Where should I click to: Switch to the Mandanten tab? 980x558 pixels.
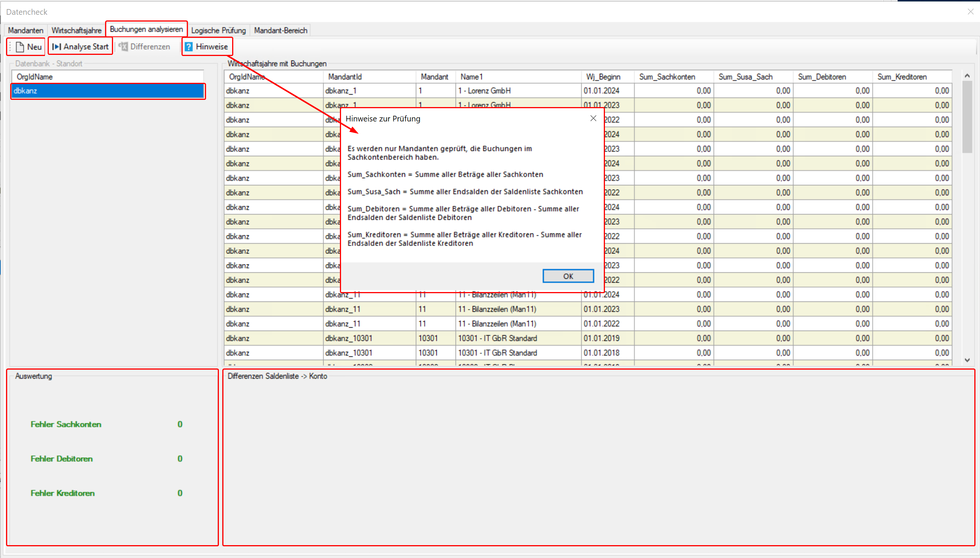(26, 30)
